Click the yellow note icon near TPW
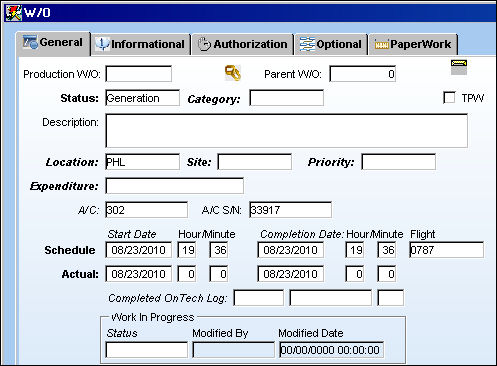This screenshot has height=366, width=497. tap(459, 67)
